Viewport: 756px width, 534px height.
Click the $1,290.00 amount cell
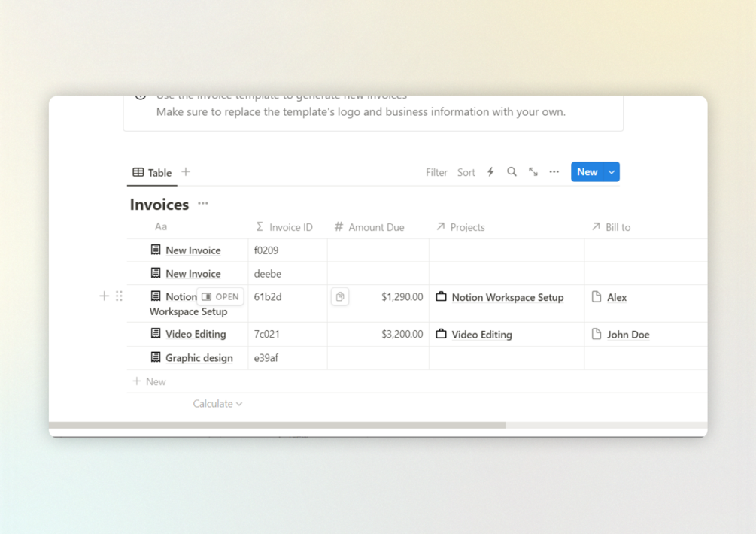tap(378, 304)
